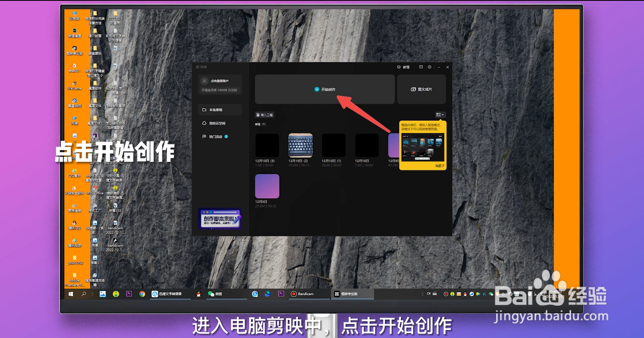The width and height of the screenshot is (644, 338).
Task: Click the 网络 desktop icon
Action: [74, 120]
